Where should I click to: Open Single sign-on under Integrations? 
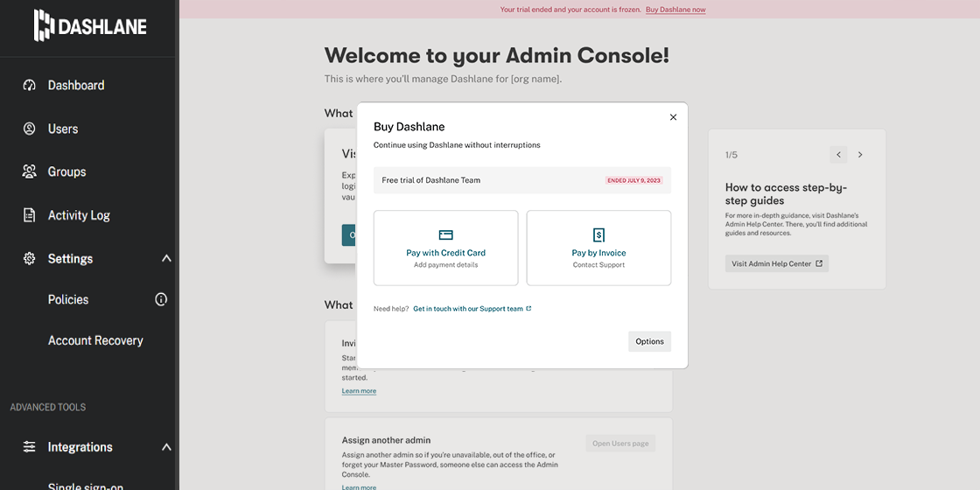pos(86,486)
